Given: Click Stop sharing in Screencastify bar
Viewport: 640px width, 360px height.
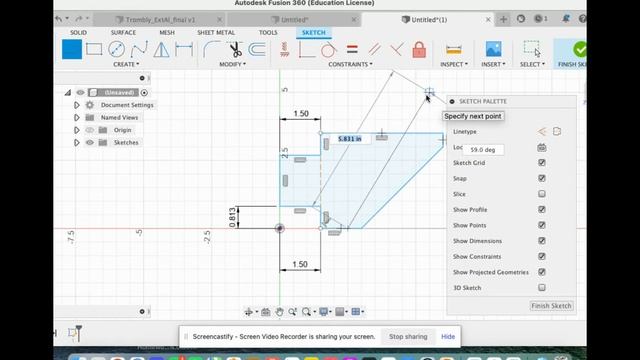Looking at the screenshot, I should [408, 336].
